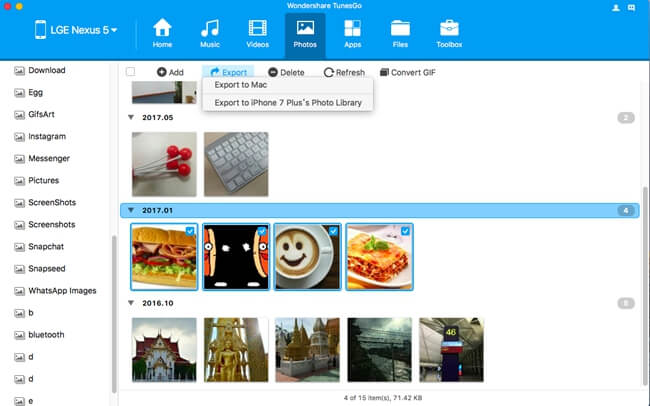Click the red lollipops photo
The image size is (650, 406).
tap(164, 164)
